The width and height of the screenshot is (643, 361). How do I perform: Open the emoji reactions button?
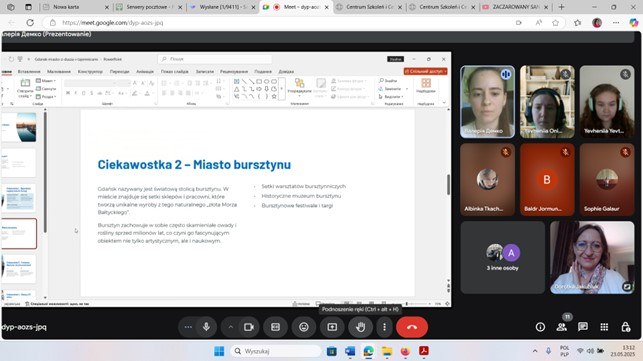click(x=303, y=327)
